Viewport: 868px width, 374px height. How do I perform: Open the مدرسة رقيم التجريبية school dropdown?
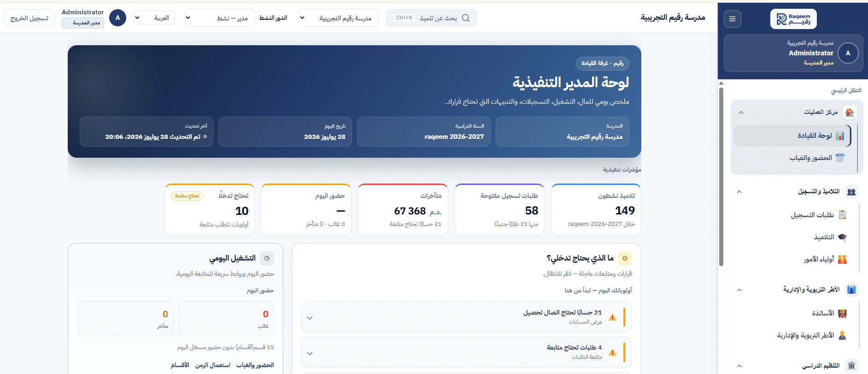[339, 18]
